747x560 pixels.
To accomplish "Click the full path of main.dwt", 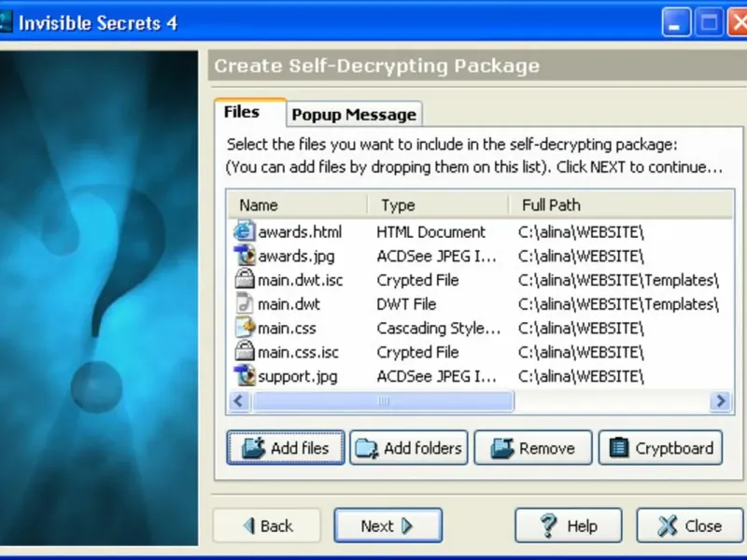I will 618,304.
